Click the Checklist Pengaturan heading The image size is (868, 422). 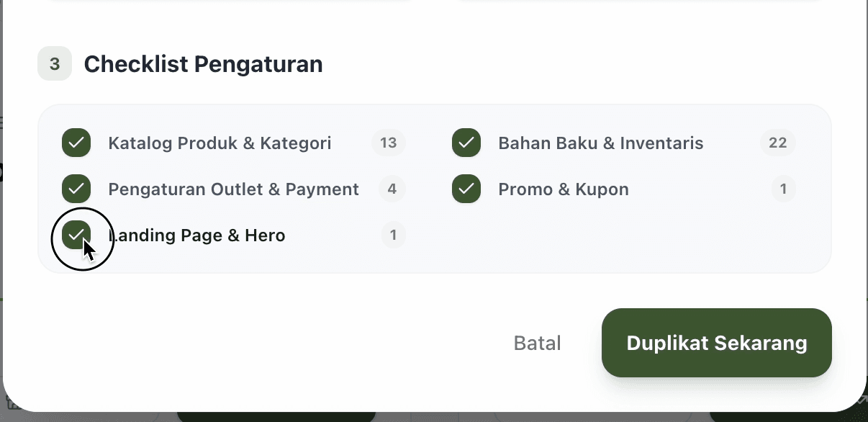coord(203,64)
